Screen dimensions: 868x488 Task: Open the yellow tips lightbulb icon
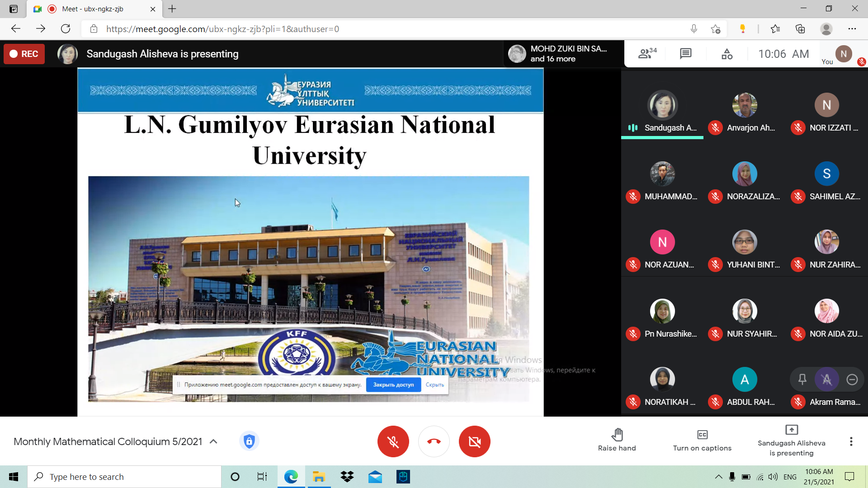[742, 29]
